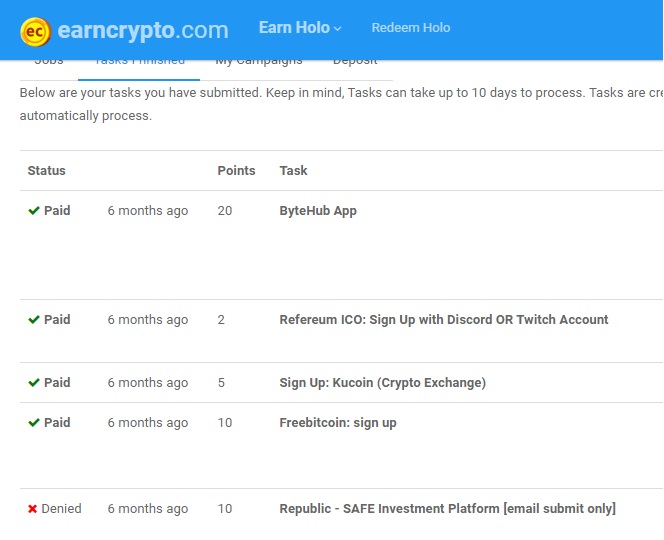Viewport: 664px width, 540px height.
Task: Click the Task column header
Action: pyautogui.click(x=293, y=171)
